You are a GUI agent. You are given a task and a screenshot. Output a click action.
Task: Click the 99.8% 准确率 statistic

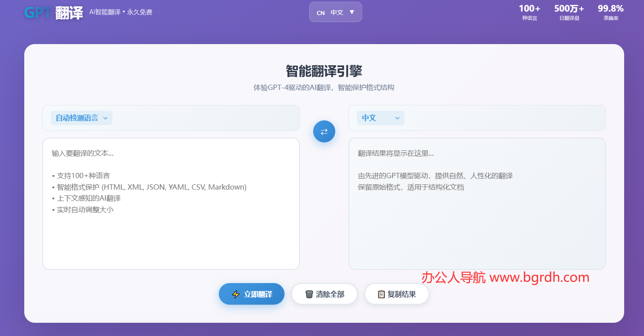[610, 12]
